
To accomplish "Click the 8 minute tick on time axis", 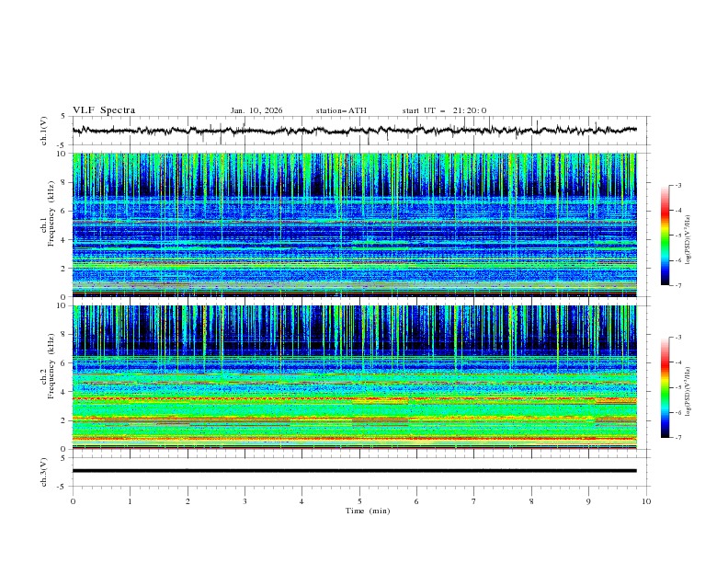I will (531, 500).
